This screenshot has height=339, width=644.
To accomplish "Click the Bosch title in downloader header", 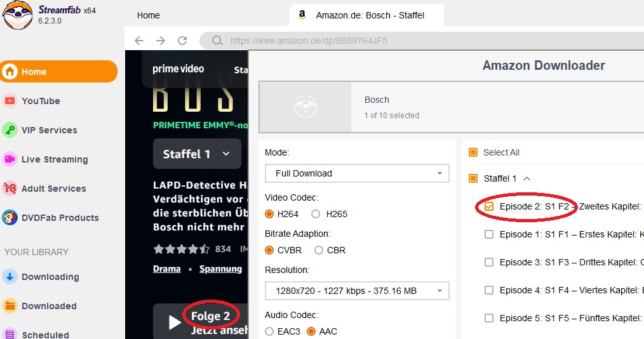I will (x=377, y=100).
